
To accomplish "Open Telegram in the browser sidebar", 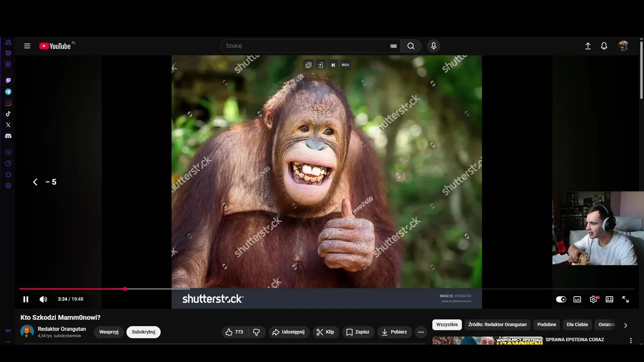I will pos(8,92).
